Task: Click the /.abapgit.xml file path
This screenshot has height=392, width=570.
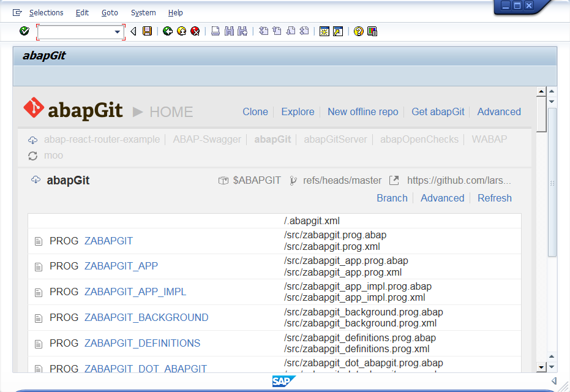Action: click(x=312, y=221)
